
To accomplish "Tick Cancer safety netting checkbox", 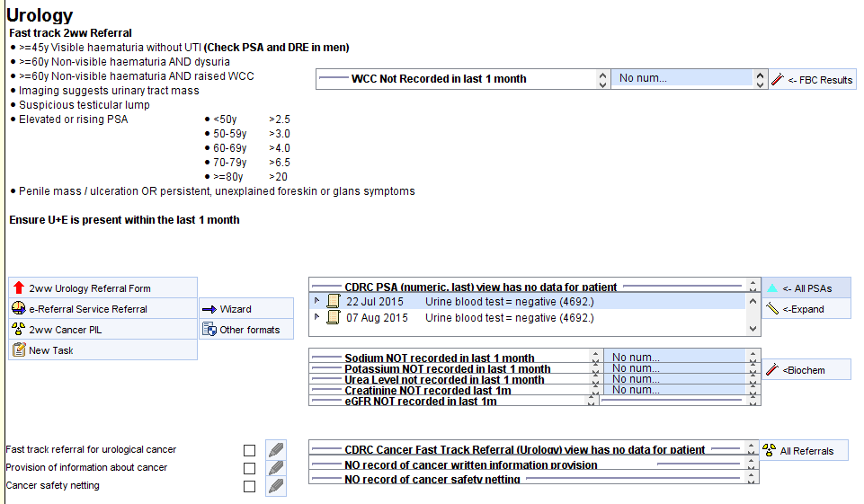I will tap(250, 486).
